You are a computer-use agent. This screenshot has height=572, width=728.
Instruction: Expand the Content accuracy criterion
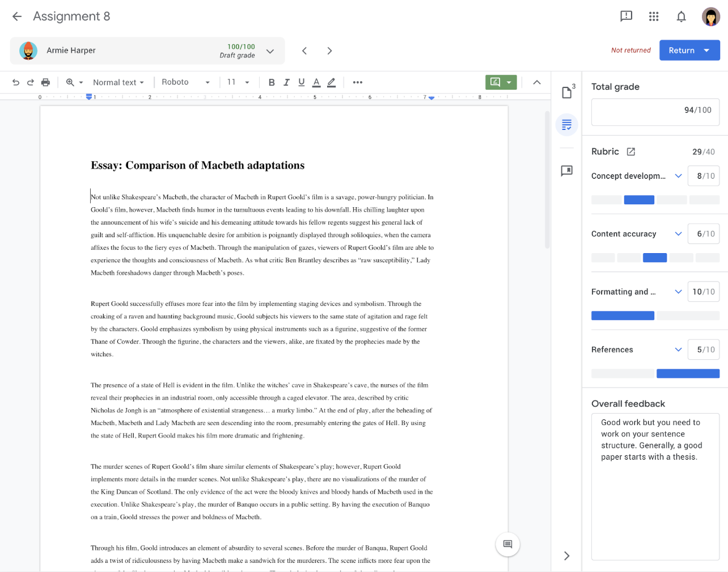(x=678, y=234)
